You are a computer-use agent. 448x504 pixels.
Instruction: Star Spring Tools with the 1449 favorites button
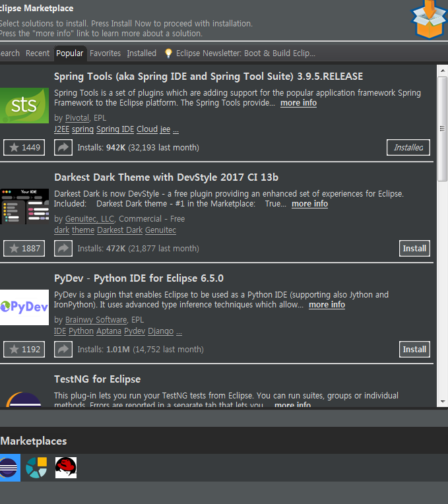coord(24,148)
